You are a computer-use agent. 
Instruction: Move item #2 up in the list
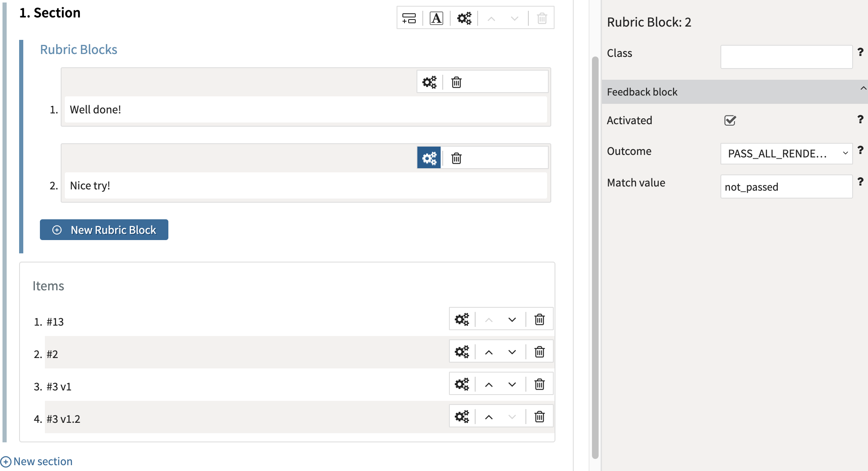[x=489, y=351]
